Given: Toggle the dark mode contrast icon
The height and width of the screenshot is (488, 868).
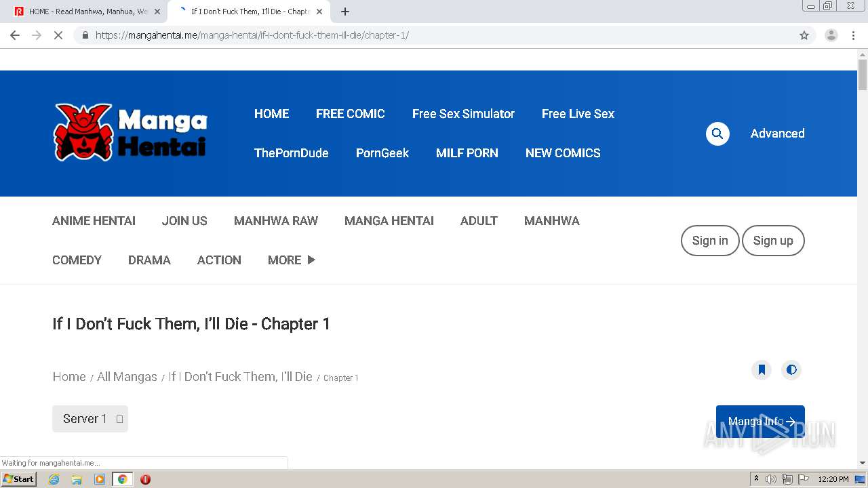Looking at the screenshot, I should coord(791,370).
